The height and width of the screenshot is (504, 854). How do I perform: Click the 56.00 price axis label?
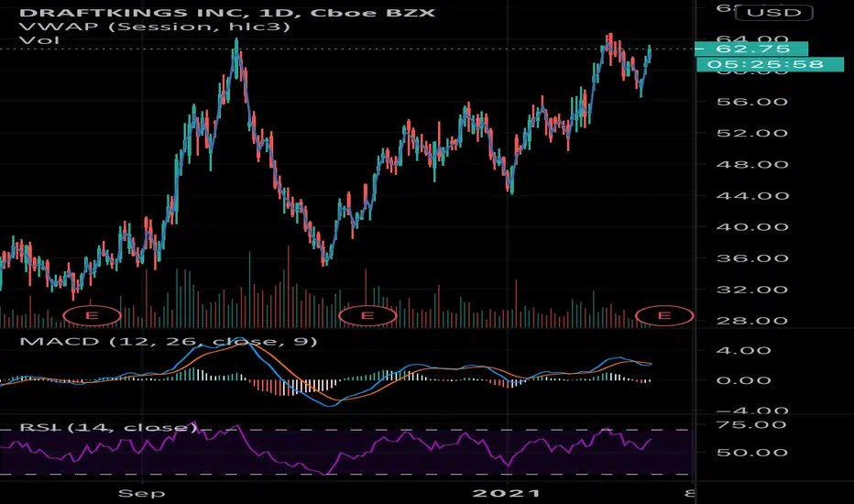pos(752,102)
